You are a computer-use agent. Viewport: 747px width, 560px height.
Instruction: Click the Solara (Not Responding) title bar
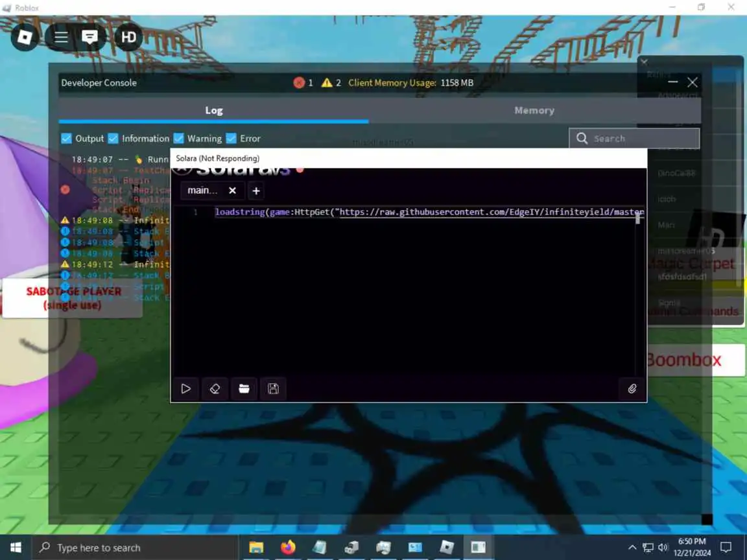click(409, 158)
